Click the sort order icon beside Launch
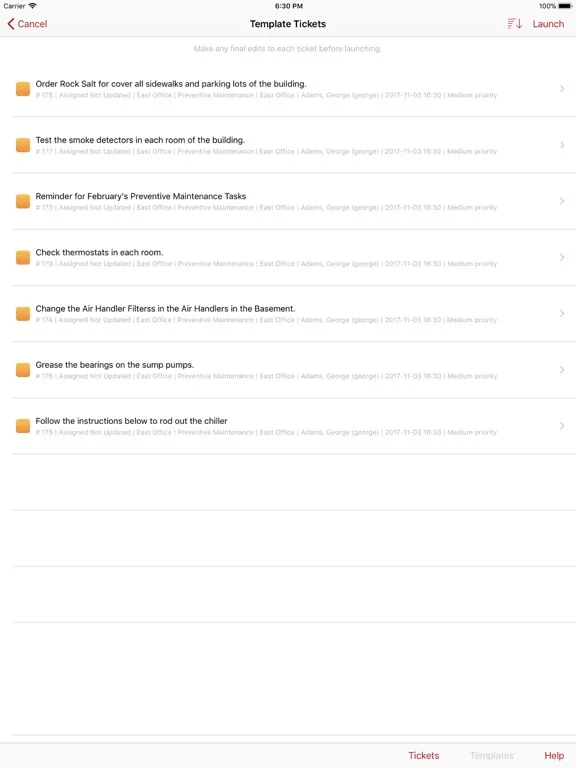The height and width of the screenshot is (768, 576). click(x=514, y=24)
